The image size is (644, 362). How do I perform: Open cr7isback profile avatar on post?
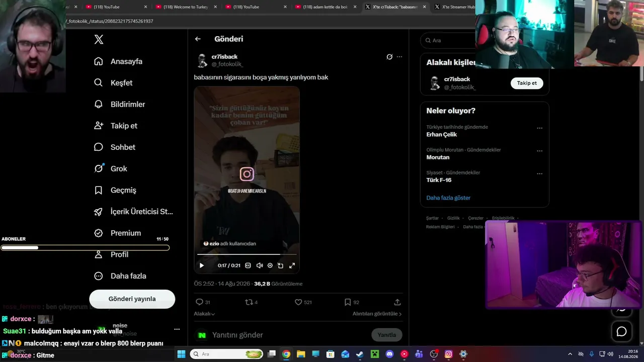tap(202, 60)
